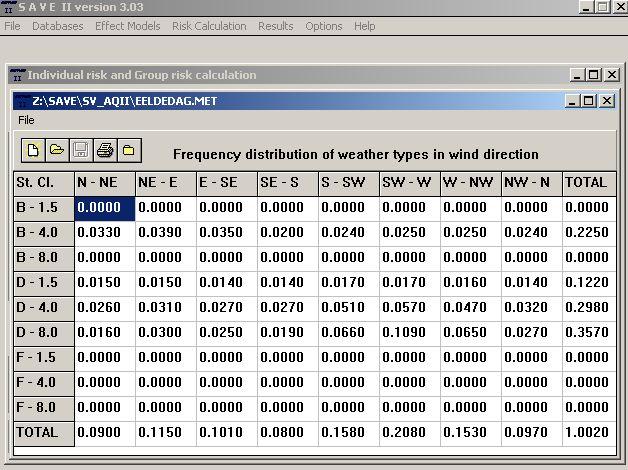The height and width of the screenshot is (470, 628).
Task: Click the New file toolbar icon
Action: (x=33, y=151)
